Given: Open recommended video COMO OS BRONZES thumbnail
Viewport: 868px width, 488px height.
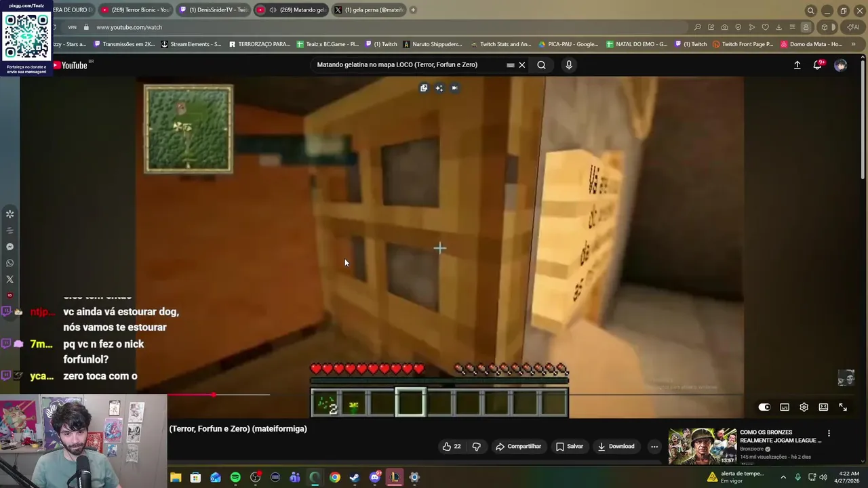Looking at the screenshot, I should 702,447.
